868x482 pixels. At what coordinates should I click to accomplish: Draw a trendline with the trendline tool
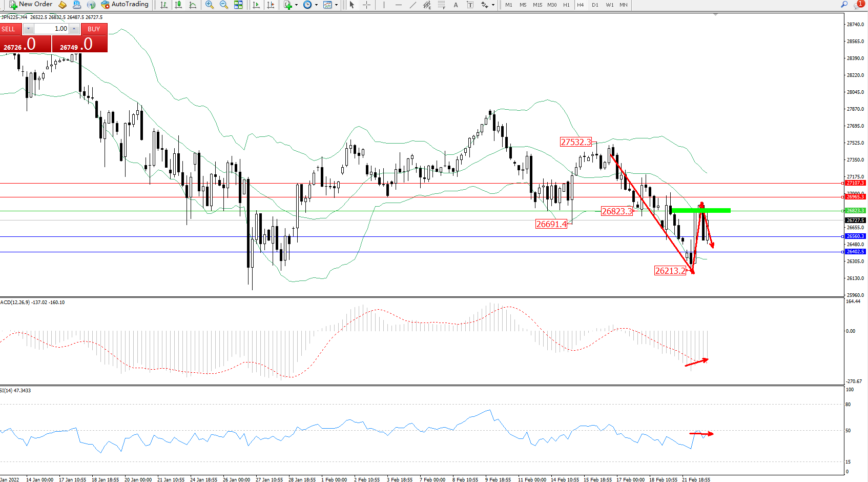coord(412,5)
